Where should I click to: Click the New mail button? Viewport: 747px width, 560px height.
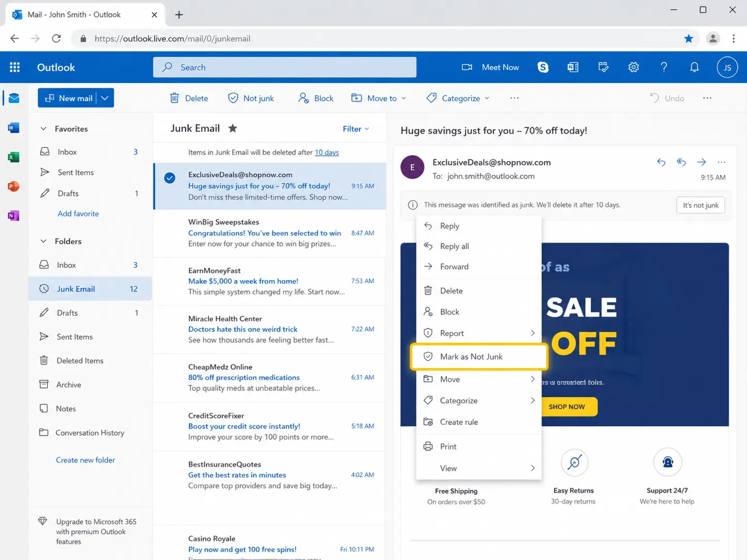click(x=68, y=98)
